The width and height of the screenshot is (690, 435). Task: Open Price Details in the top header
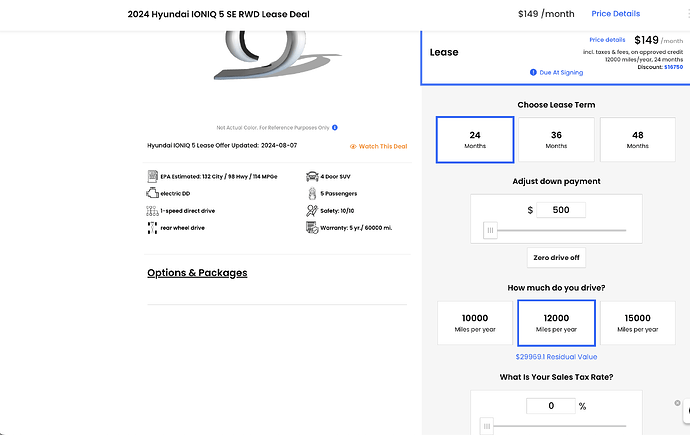click(x=615, y=14)
